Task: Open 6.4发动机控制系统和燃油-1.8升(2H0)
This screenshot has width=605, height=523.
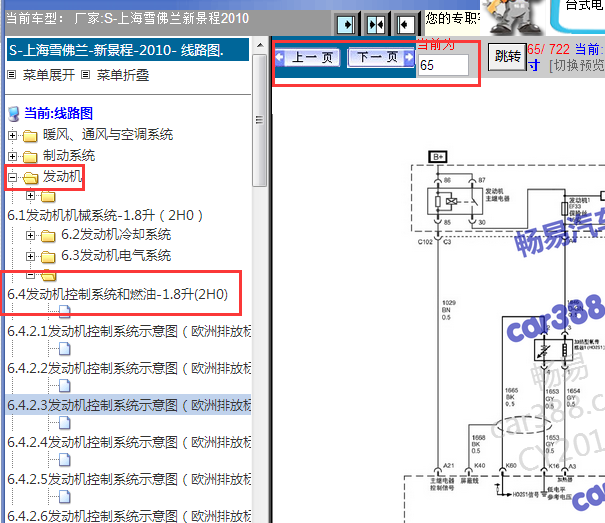Action: click(x=118, y=295)
